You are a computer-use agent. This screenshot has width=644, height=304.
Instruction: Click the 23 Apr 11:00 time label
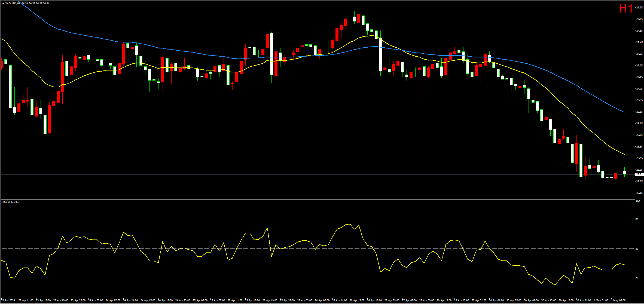click(26, 300)
